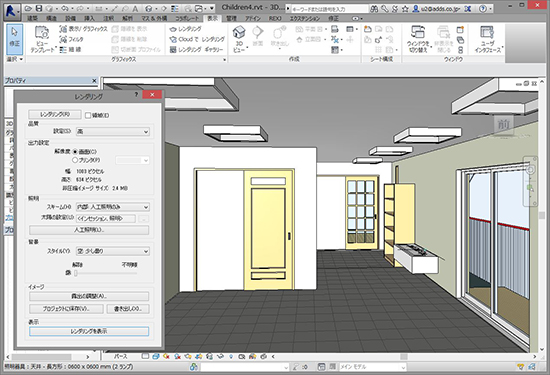
Task: Open the 管理 ribbon tab
Action: pyautogui.click(x=232, y=19)
